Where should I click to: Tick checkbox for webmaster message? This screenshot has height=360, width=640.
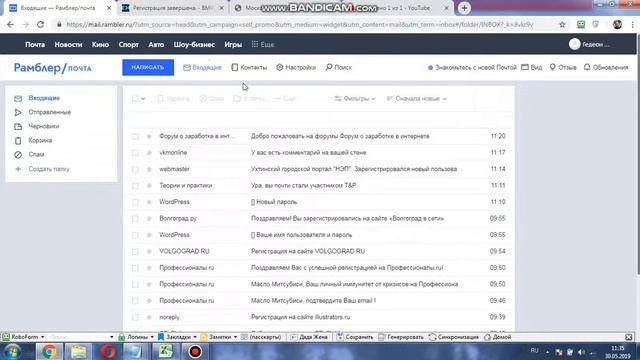135,169
